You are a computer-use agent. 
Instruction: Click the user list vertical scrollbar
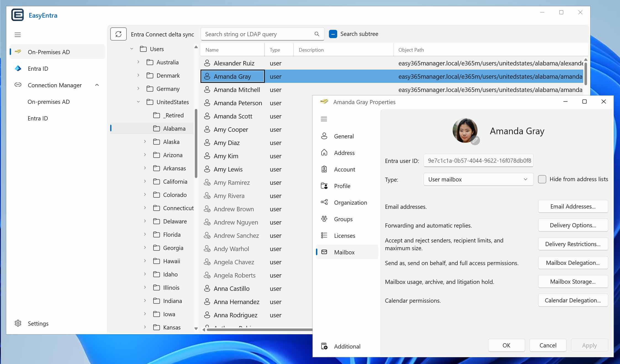point(585,73)
